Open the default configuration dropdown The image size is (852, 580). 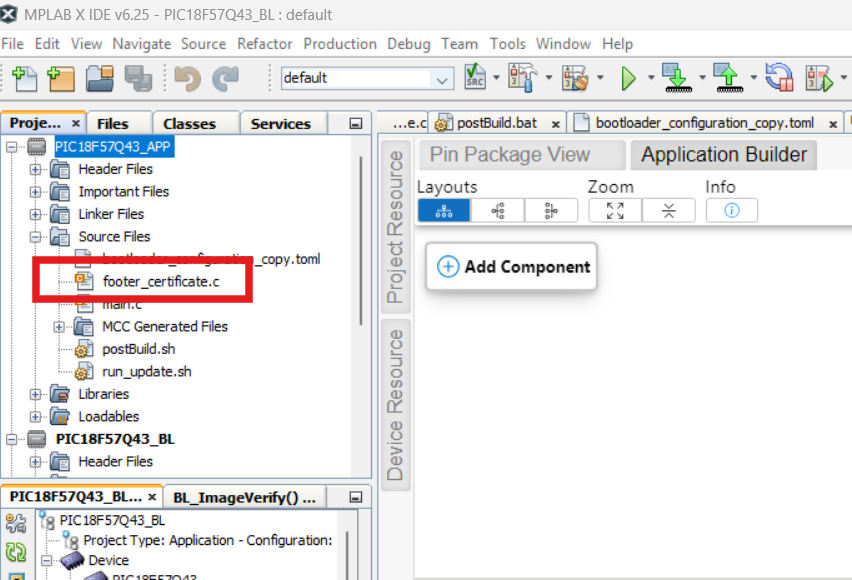441,78
